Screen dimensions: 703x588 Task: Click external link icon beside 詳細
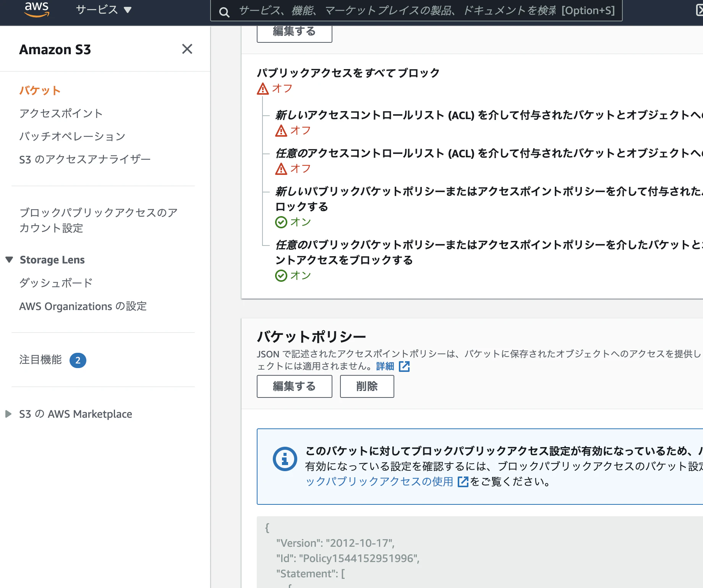pyautogui.click(x=404, y=367)
